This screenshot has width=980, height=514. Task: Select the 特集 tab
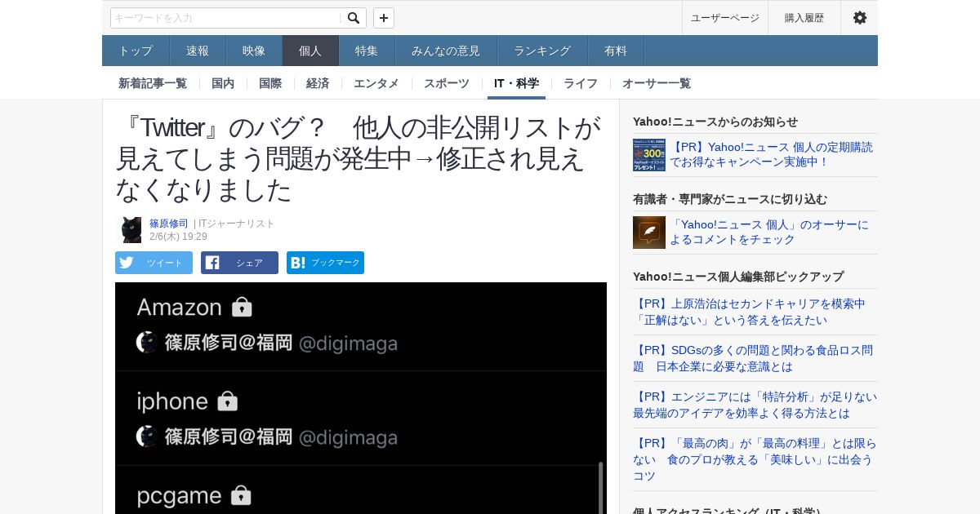[367, 51]
